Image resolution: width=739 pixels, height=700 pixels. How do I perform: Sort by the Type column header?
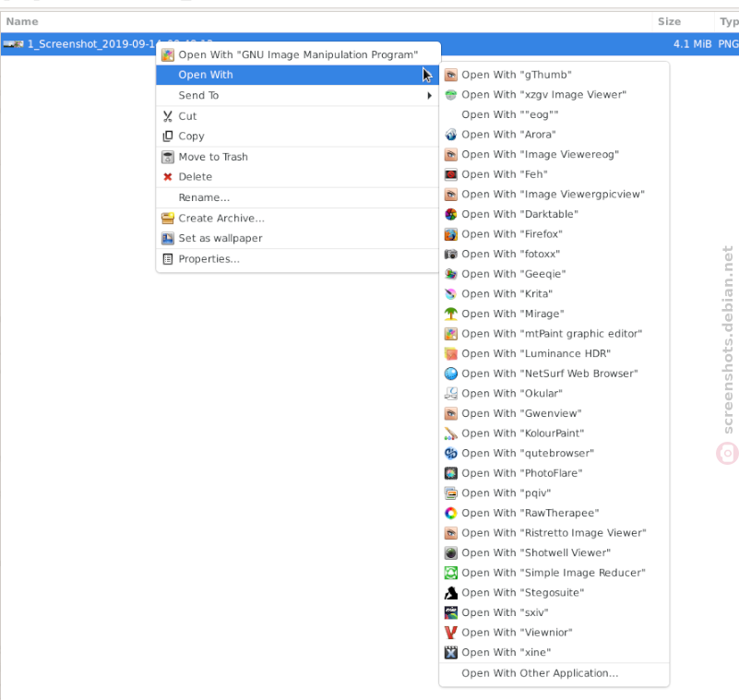coord(727,21)
